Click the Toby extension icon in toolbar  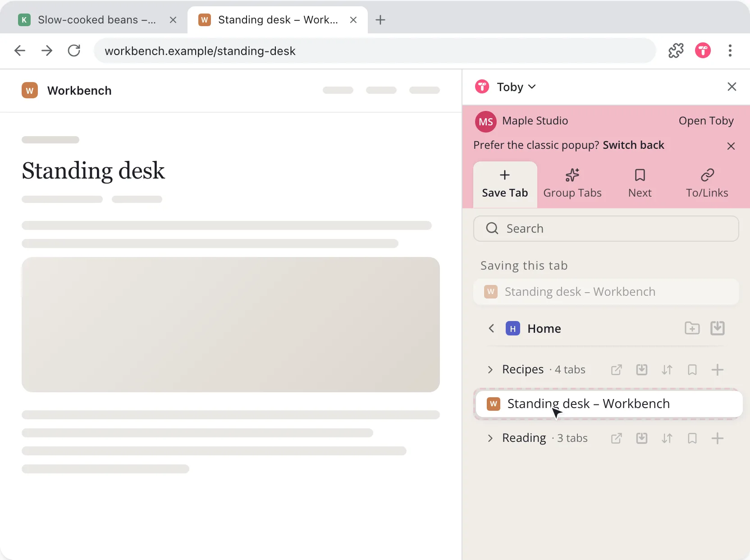[703, 50]
